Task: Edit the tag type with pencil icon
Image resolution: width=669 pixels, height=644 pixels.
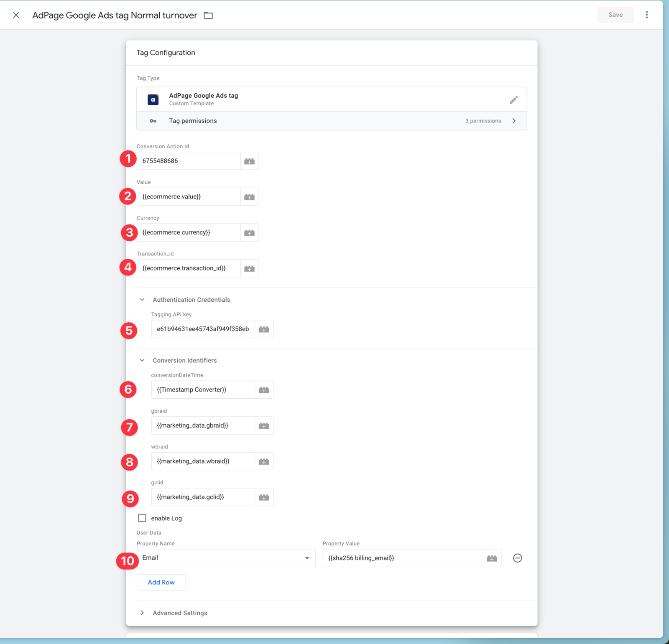Action: [x=513, y=100]
